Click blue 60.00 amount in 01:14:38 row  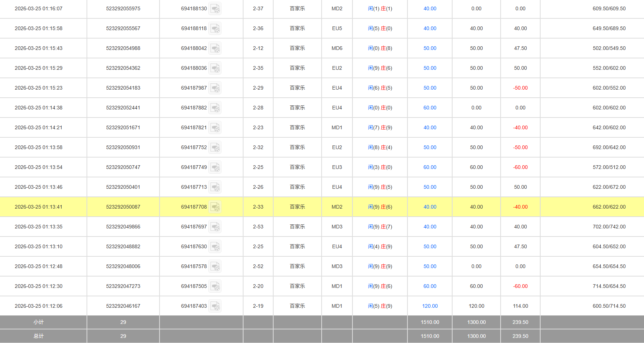pyautogui.click(x=430, y=108)
